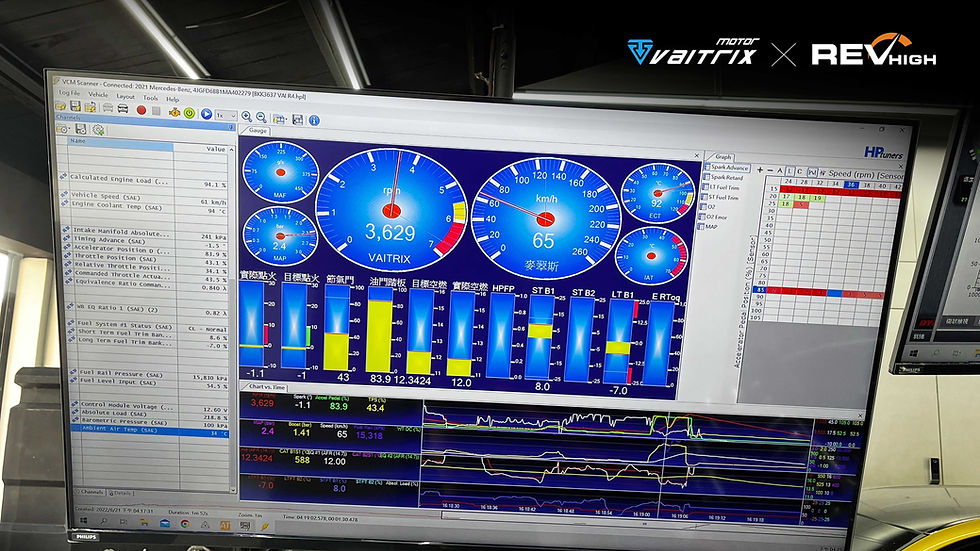Start logging with the red record button
980x551 pixels.
coord(141,110)
